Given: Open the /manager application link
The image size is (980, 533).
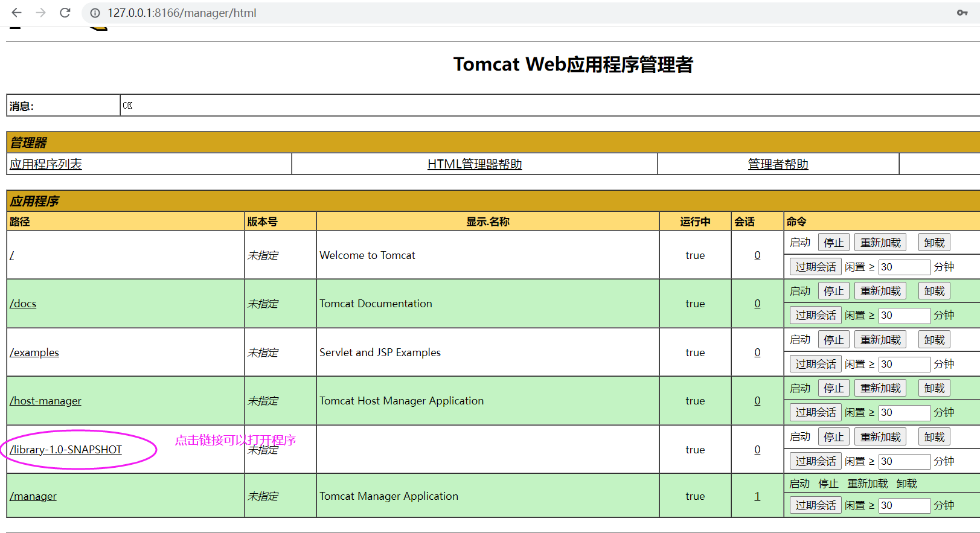Looking at the screenshot, I should pyautogui.click(x=33, y=496).
